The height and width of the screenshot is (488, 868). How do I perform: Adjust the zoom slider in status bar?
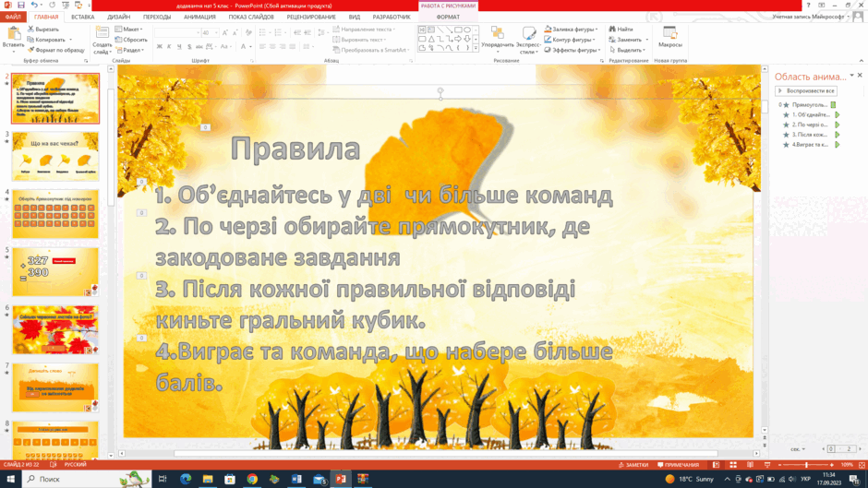pyautogui.click(x=806, y=465)
